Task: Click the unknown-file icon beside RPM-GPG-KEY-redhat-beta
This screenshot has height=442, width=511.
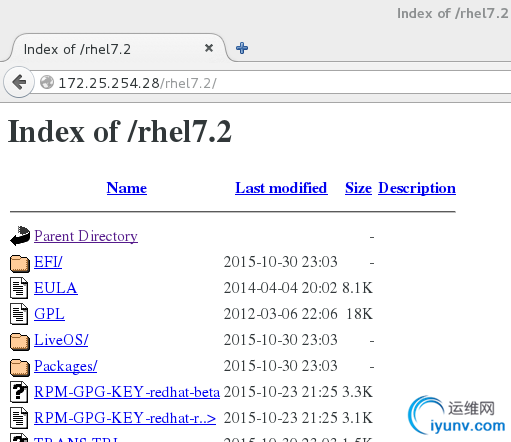Action: coord(19,392)
